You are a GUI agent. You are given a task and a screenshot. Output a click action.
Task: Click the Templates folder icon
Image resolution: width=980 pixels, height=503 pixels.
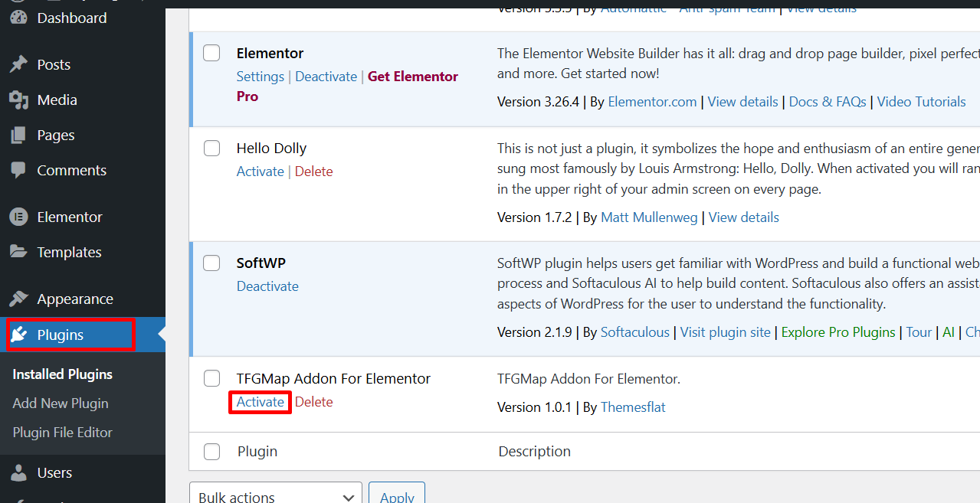click(18, 252)
